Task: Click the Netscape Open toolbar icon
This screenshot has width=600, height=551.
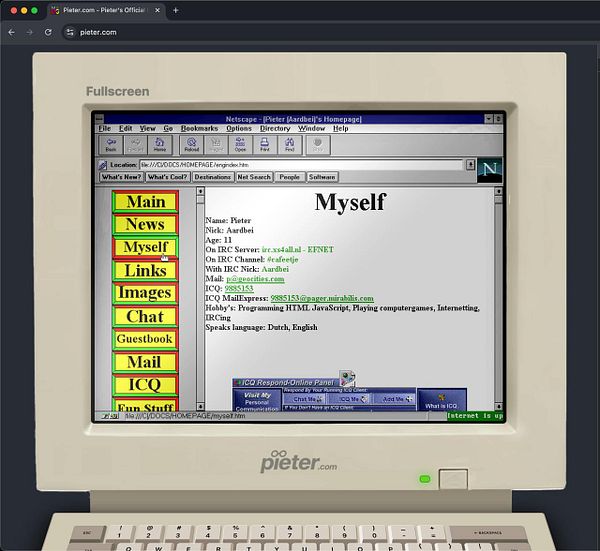Action: (240, 145)
